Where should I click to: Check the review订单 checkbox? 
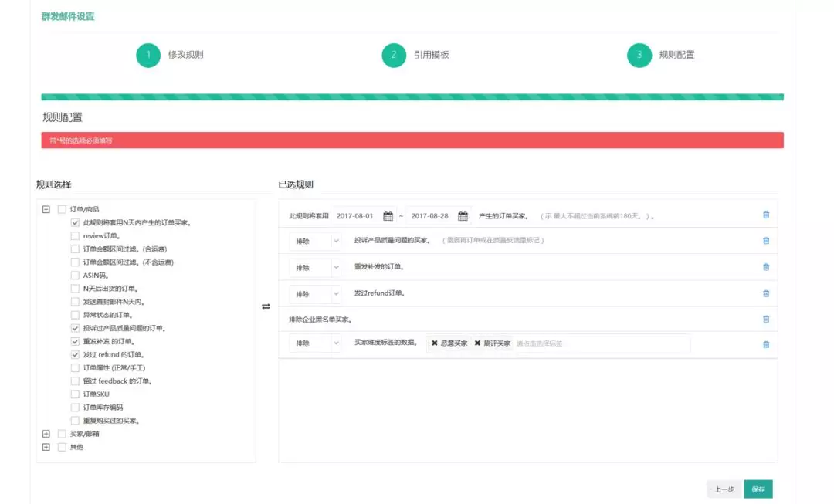[75, 235]
